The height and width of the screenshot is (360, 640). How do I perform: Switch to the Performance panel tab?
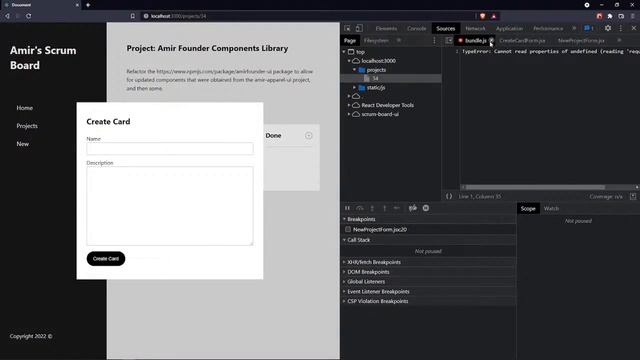click(548, 28)
